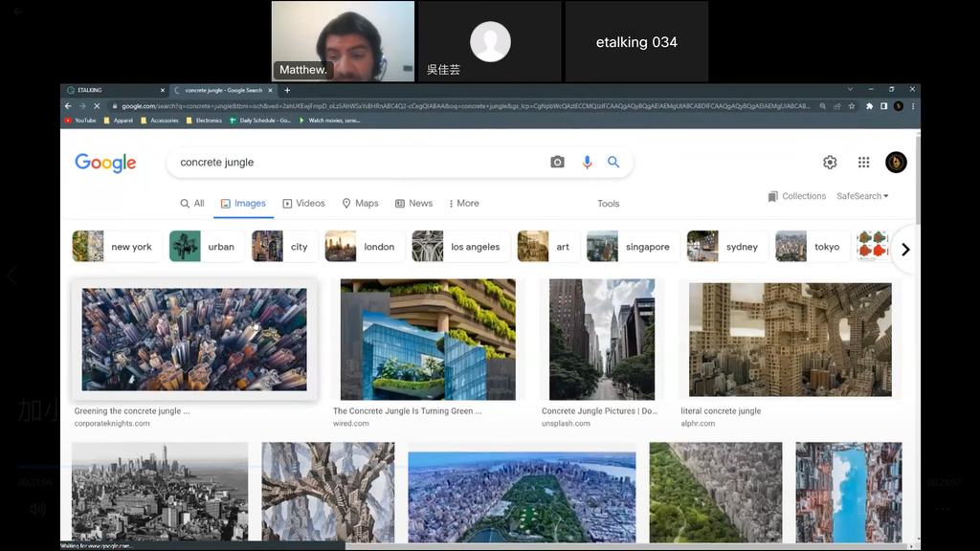Image resolution: width=980 pixels, height=551 pixels.
Task: Select the etalking 034 participant tile
Action: [x=636, y=41]
